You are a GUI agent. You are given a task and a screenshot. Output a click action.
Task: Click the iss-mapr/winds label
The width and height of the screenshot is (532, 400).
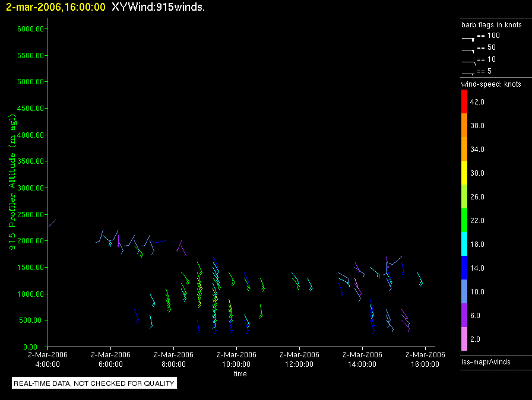[486, 361]
